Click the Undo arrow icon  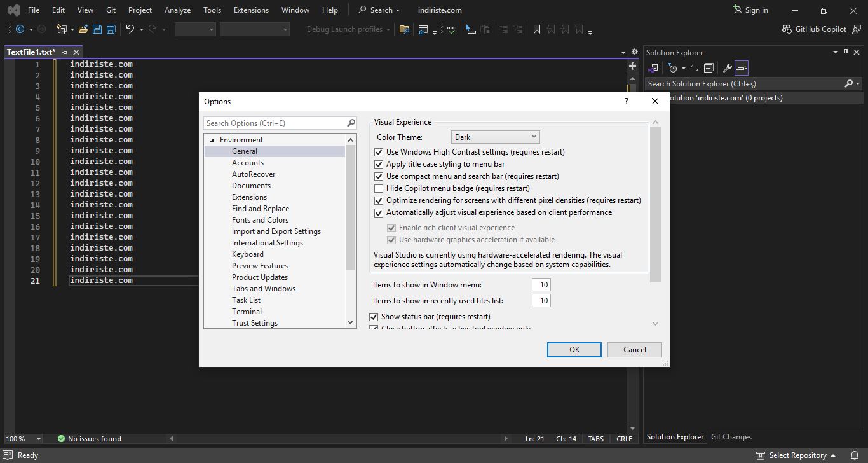pyautogui.click(x=130, y=29)
